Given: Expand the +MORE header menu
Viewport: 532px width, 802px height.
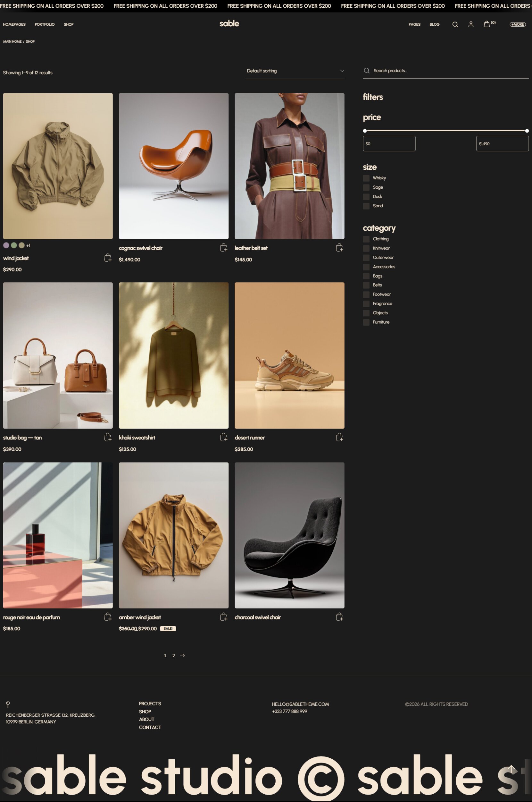Looking at the screenshot, I should [517, 24].
